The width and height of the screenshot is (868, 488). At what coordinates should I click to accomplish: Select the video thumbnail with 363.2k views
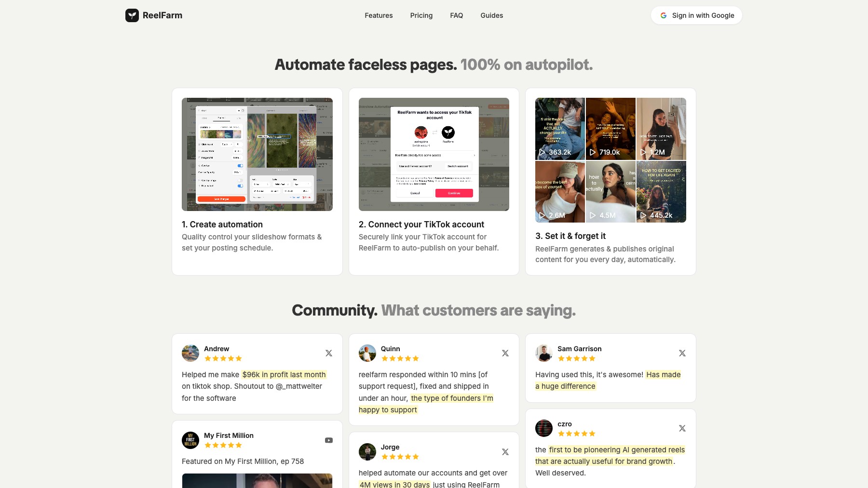click(x=560, y=129)
